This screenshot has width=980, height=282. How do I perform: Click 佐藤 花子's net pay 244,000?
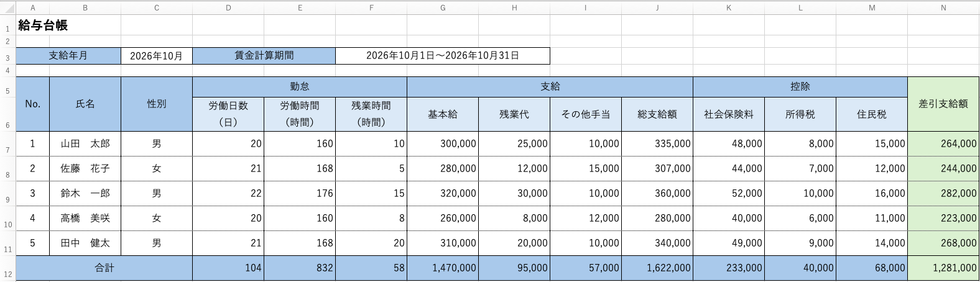[x=943, y=169]
